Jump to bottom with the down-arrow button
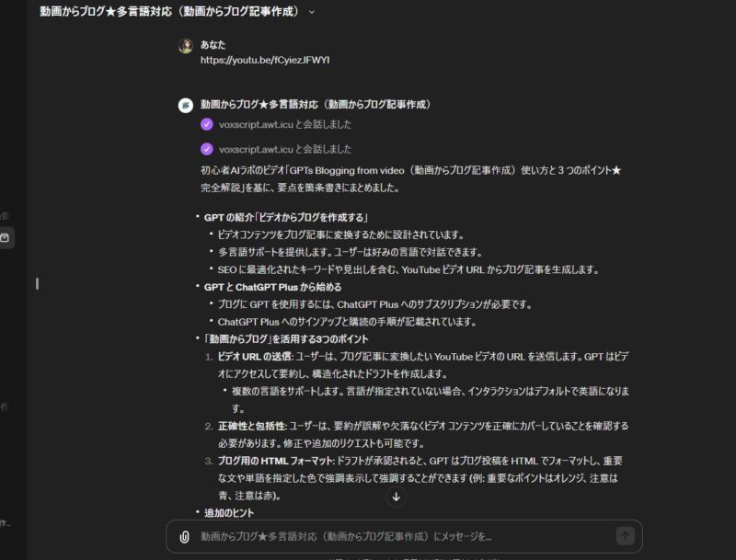736x560 pixels. coord(397,497)
